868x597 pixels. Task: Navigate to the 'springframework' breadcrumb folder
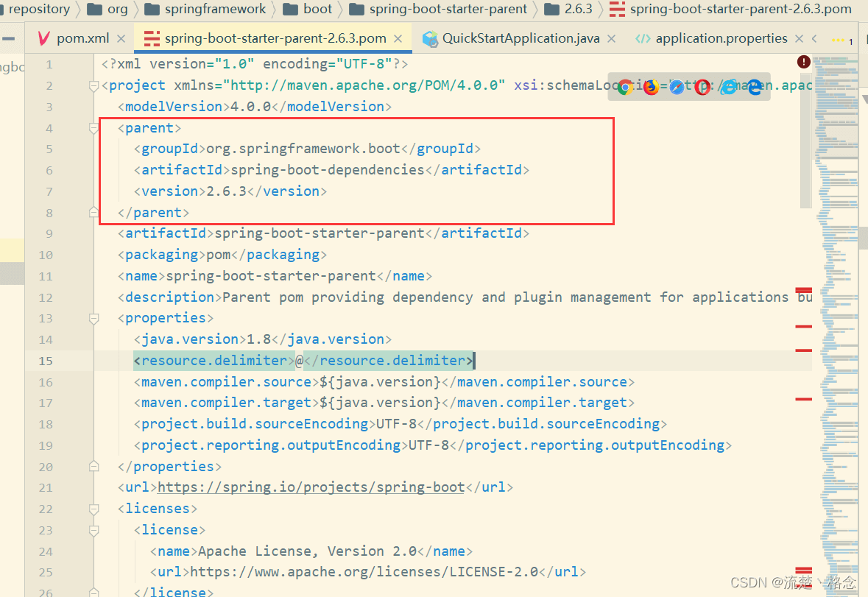tap(205, 9)
